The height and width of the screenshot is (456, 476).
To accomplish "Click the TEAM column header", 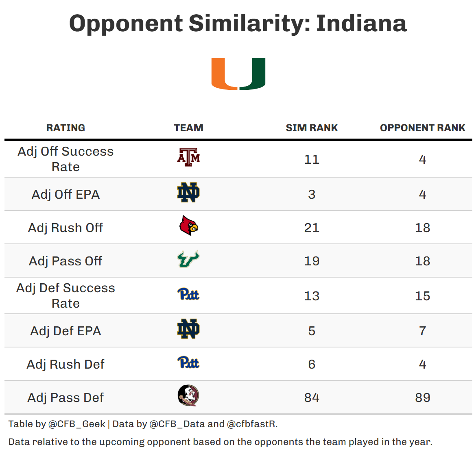I will click(x=188, y=128).
